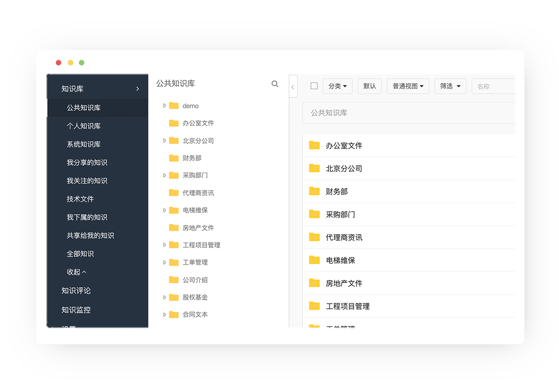Expand the 采购部门 tree node arrow
Screen dimensions: 559x392
tap(164, 175)
